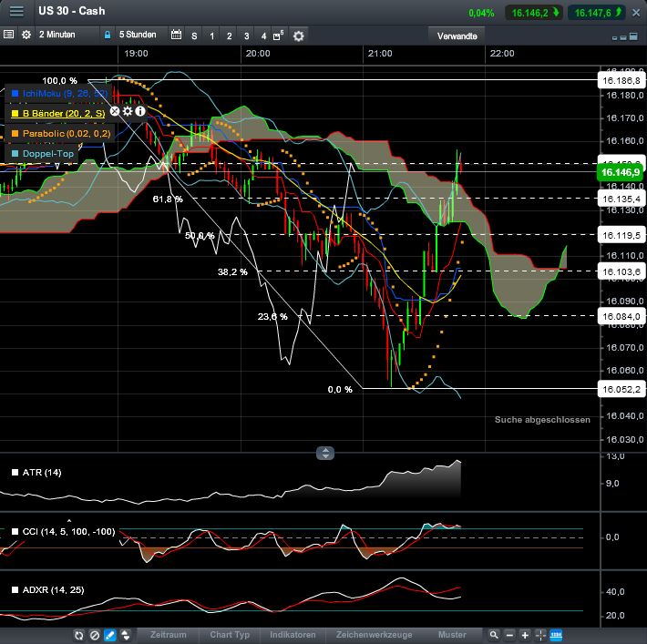
Task: Open the B Bänder indicator settings gear
Action: pos(128,111)
